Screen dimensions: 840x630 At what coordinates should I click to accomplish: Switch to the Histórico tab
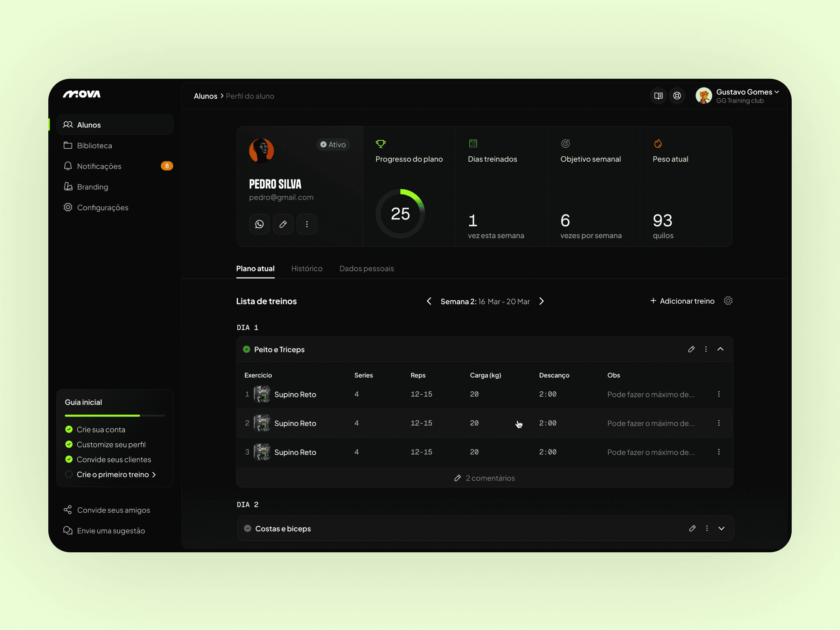coord(307,268)
